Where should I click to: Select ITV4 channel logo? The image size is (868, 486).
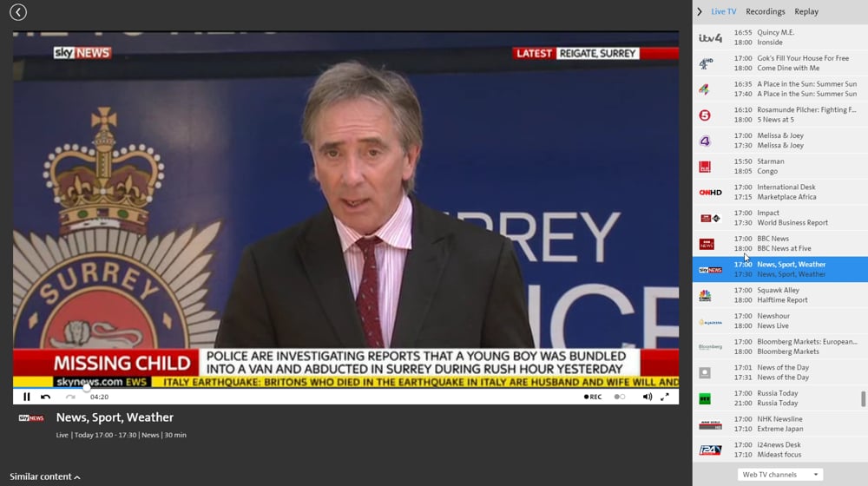(710, 37)
